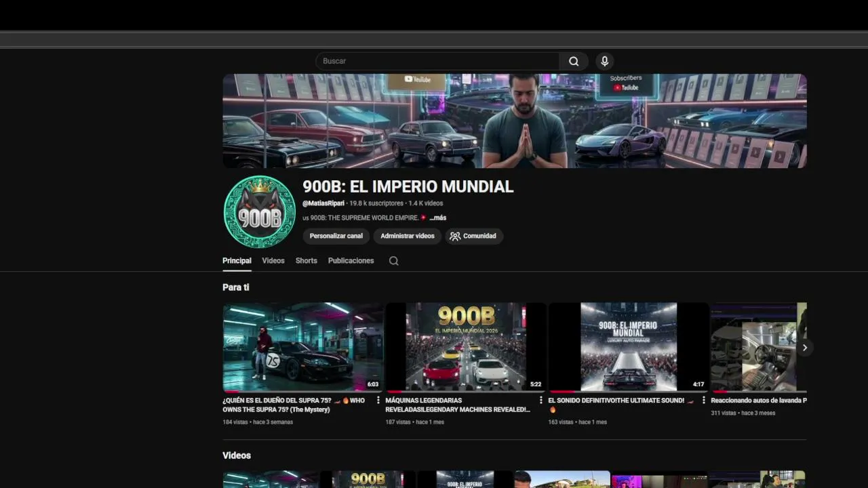Open options menu for Supra 75 video

[378, 401]
